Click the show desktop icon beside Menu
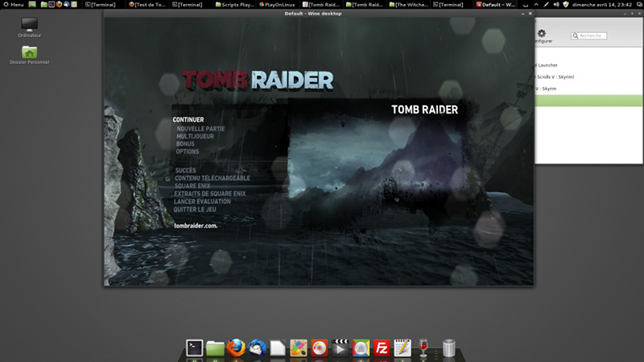The height and width of the screenshot is (362, 644). (x=32, y=5)
